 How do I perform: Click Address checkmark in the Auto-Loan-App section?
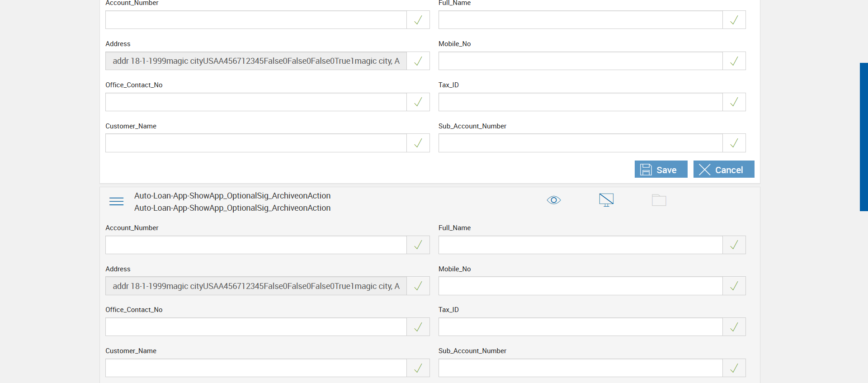[x=418, y=286]
